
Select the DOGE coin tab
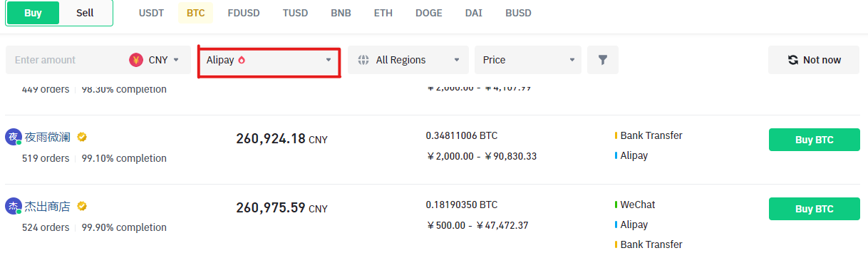click(x=428, y=13)
